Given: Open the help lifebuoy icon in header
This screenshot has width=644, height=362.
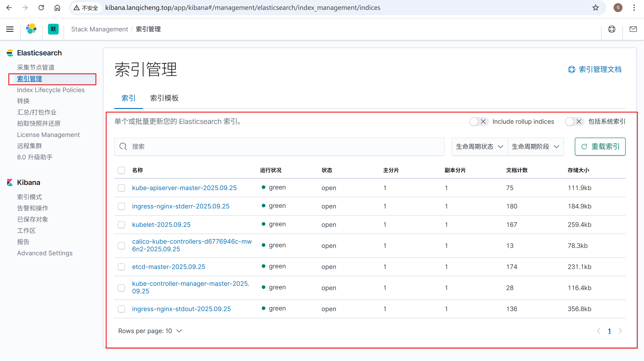Looking at the screenshot, I should (612, 29).
